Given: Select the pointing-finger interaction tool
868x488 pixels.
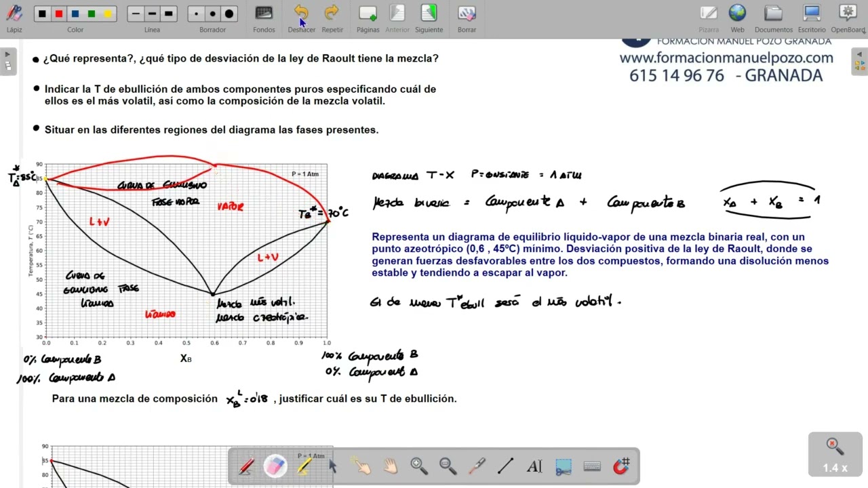Looking at the screenshot, I should pos(361,466).
